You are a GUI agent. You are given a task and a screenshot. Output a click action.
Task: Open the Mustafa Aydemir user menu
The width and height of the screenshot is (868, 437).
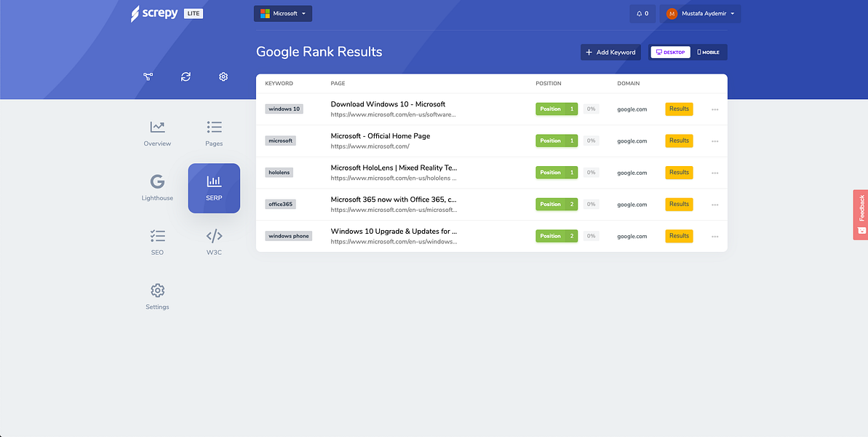coord(700,14)
